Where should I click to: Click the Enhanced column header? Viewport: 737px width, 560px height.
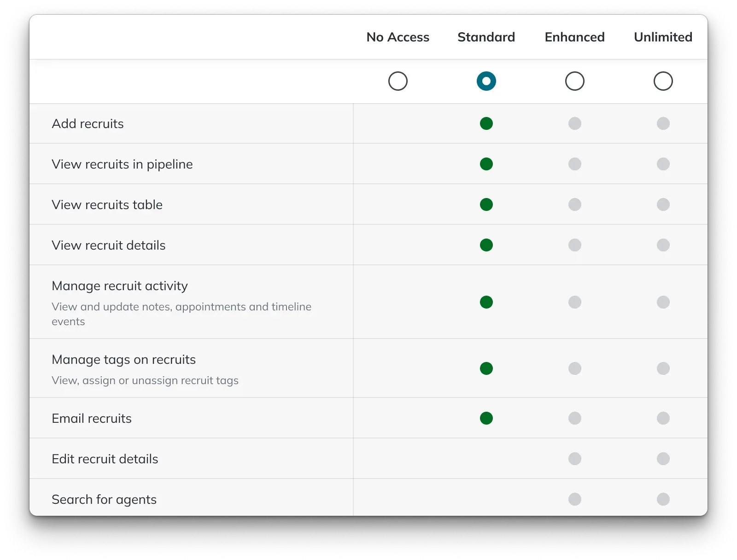click(x=575, y=37)
